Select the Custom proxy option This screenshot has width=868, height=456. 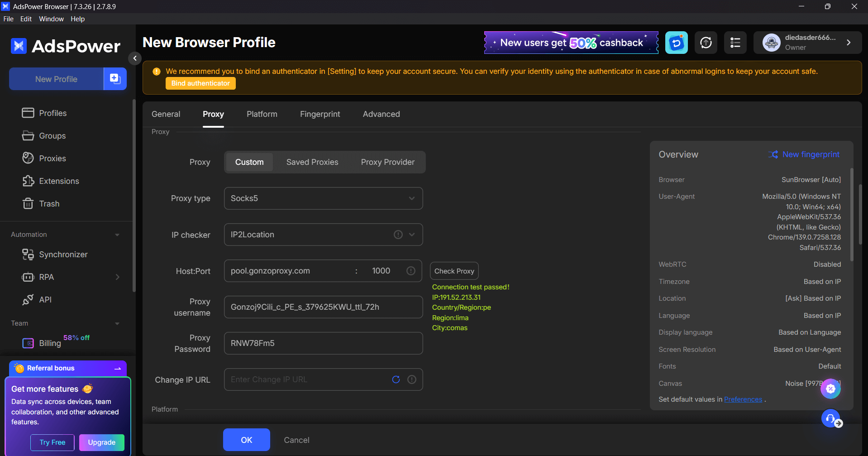click(249, 162)
